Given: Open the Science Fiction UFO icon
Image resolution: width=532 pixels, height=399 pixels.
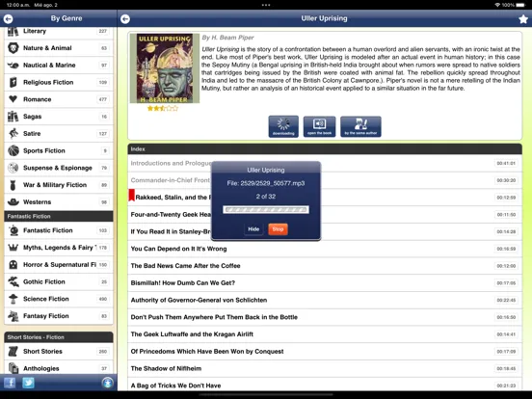Looking at the screenshot, I should coord(13,299).
